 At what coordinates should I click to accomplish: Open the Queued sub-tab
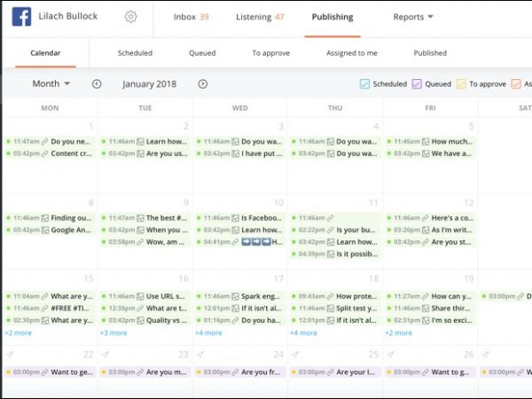(x=202, y=53)
